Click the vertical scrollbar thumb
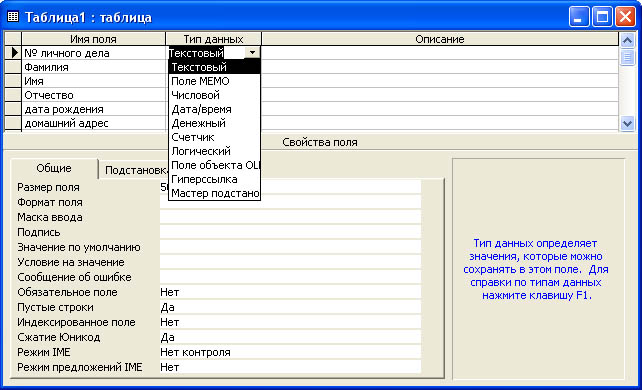Screen dimensions: 642x390 tap(627, 57)
